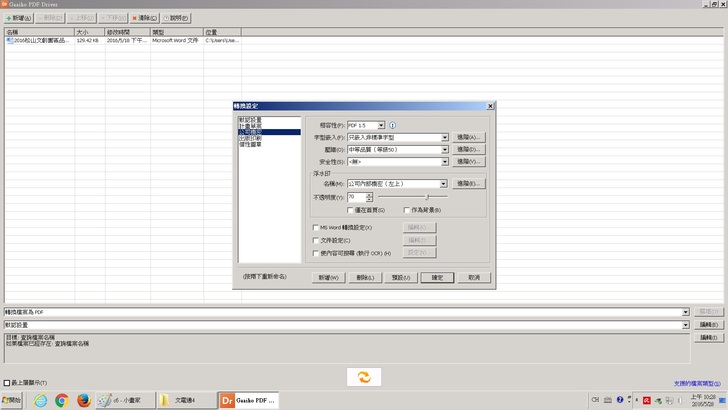Enable the MS Word 轉換設定 checkbox
This screenshot has height=410, width=728.
[x=317, y=228]
